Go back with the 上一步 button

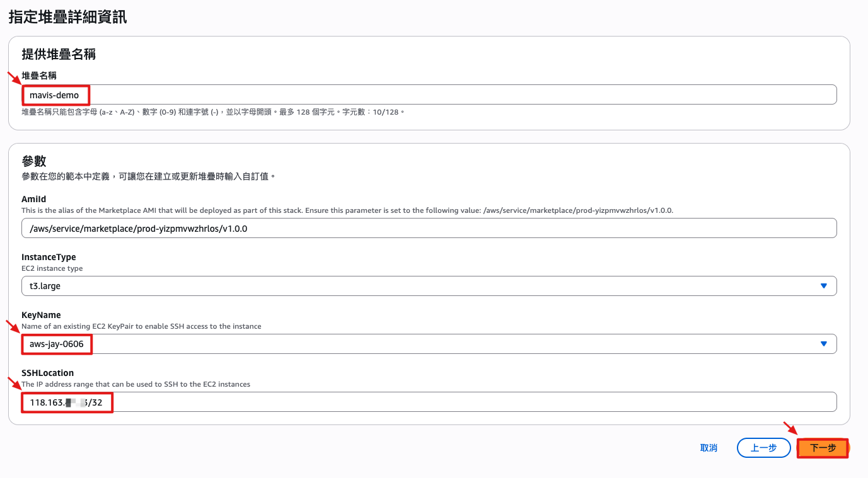tap(763, 448)
